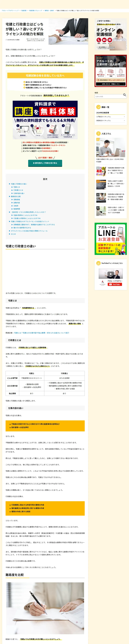
Task: Click the まちの法律家 table cell
Action: 64,378
